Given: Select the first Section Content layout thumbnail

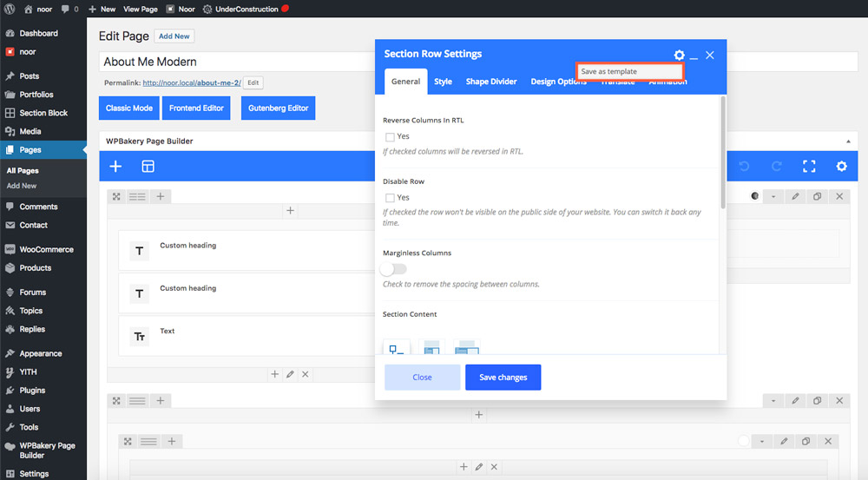Looking at the screenshot, I should click(x=397, y=347).
